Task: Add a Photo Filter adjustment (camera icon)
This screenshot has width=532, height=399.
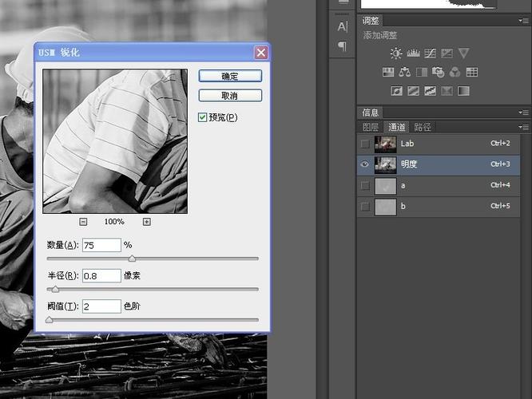Action: tap(438, 72)
